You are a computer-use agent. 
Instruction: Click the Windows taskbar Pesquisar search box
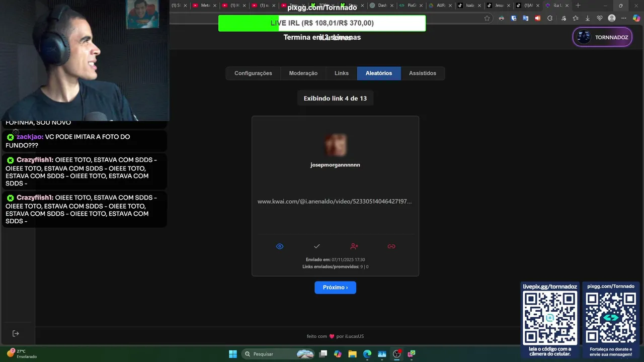279,354
